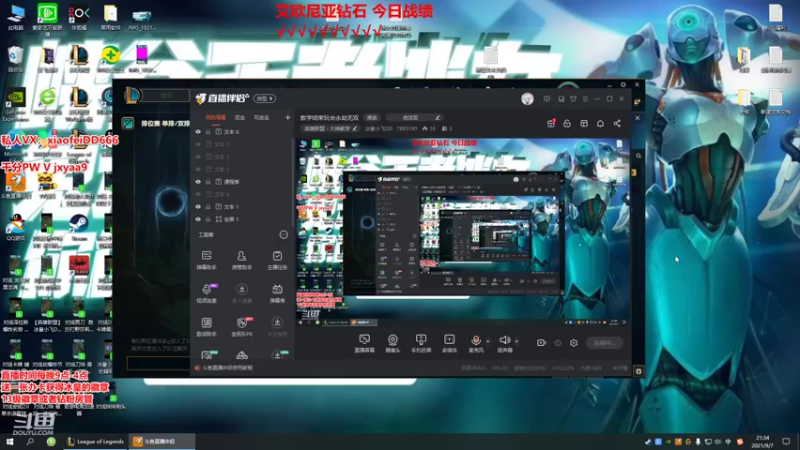800x450 pixels.
Task: Launch the 视频连麦 video co-stream tool
Action: tap(207, 293)
